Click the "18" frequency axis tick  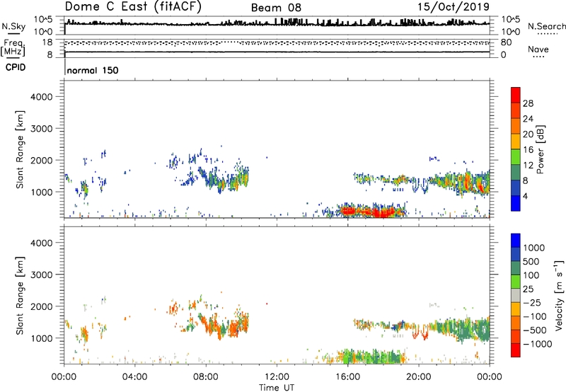point(47,42)
